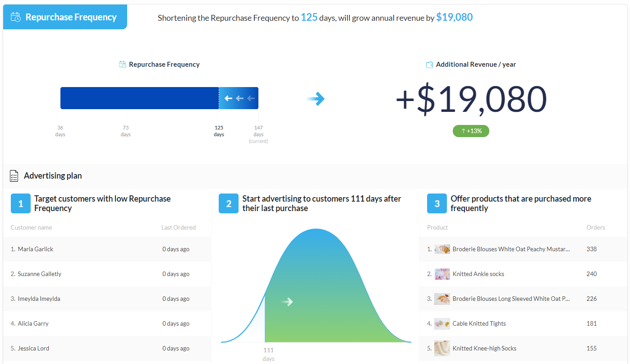The height and width of the screenshot is (364, 630).
Task: Click the 338 orders value
Action: click(592, 249)
